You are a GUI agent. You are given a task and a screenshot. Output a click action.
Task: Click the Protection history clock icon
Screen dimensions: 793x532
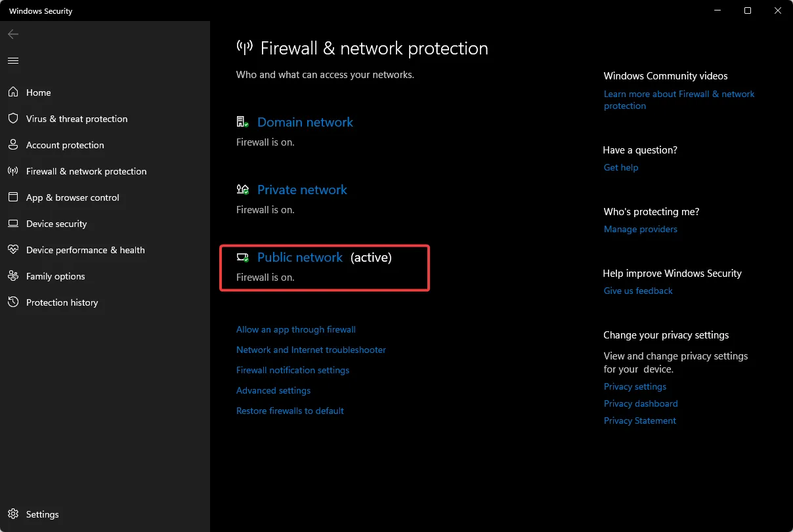[x=13, y=302]
